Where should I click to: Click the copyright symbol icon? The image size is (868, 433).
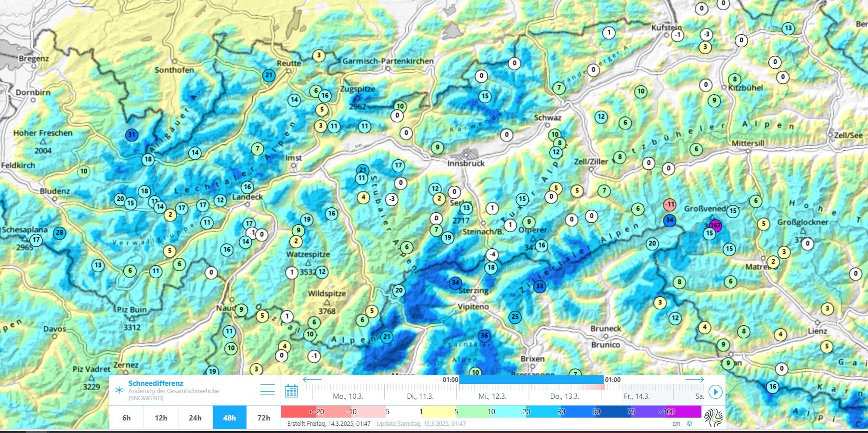[x=689, y=424]
